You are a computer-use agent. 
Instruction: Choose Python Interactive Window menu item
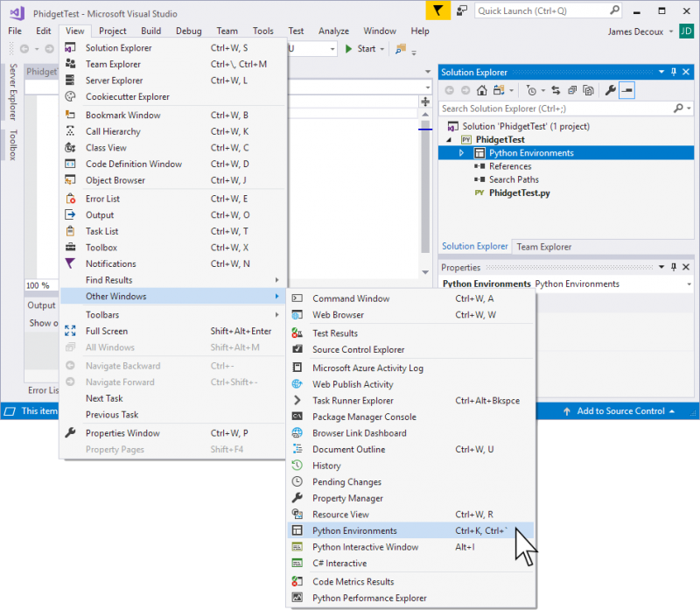pos(410,547)
